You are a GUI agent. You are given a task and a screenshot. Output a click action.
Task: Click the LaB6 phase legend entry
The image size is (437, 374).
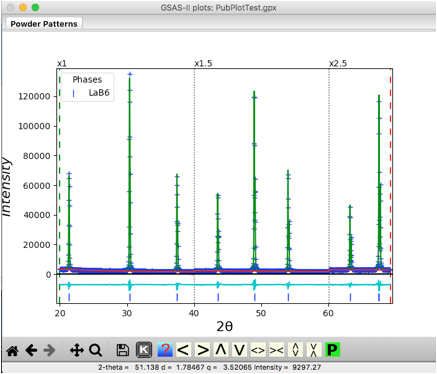[99, 93]
